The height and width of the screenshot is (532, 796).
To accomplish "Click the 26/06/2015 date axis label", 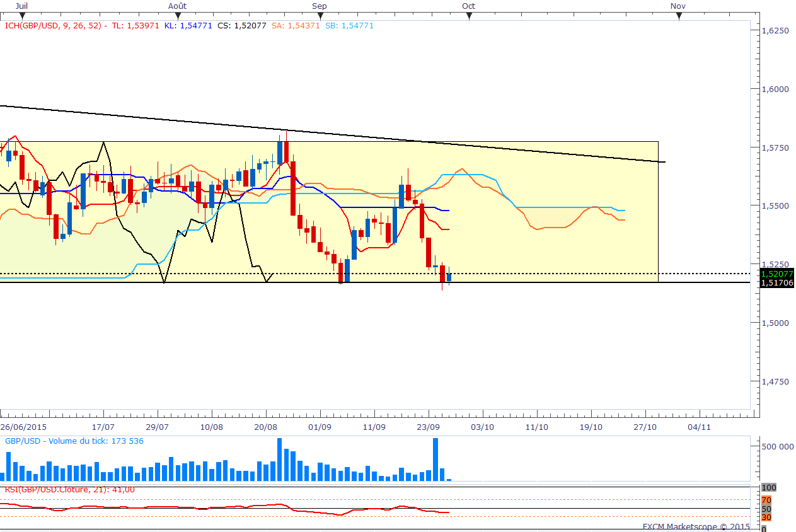I will pyautogui.click(x=23, y=427).
